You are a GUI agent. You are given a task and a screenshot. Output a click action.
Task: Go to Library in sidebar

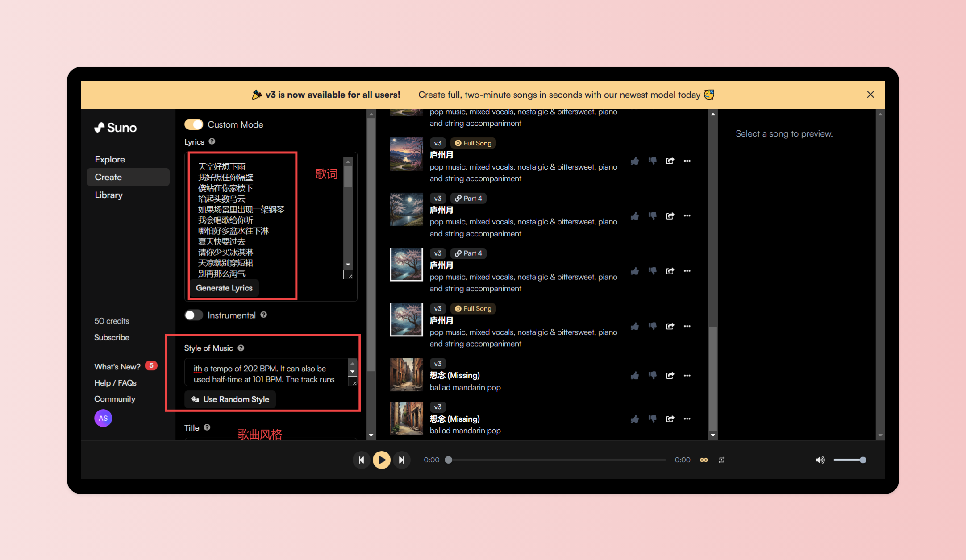(x=108, y=195)
